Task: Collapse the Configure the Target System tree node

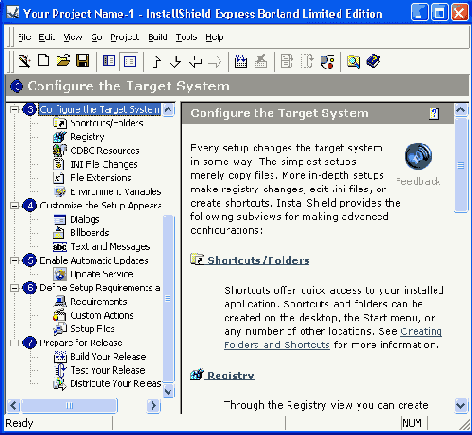Action: [14, 109]
